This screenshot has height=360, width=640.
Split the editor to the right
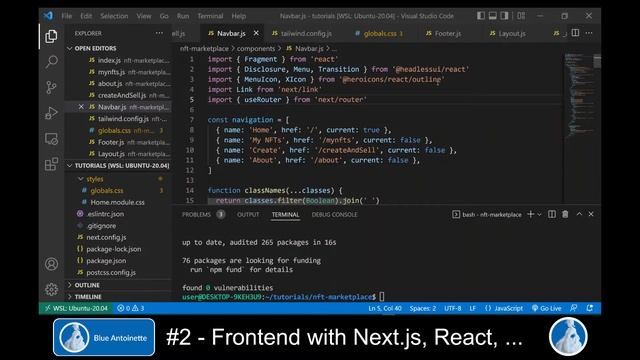[575, 33]
